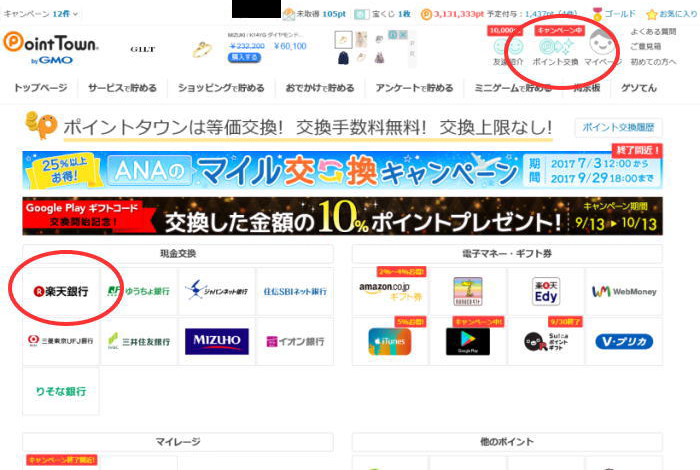Click the ゴールド medal rank icon
Viewport: 700px width, 470px height.
pos(596,14)
